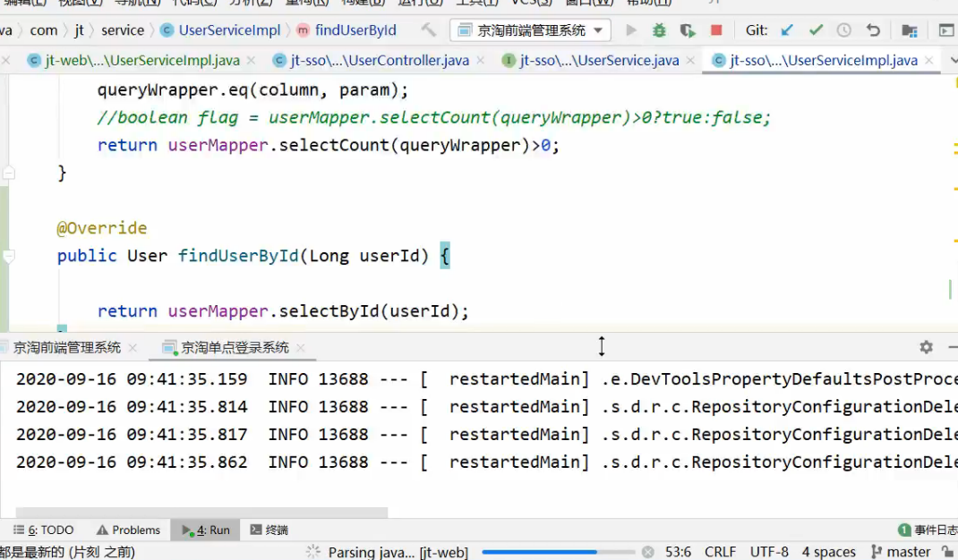The height and width of the screenshot is (560, 958).
Task: Click the findUserById breadcrumb
Action: 346,30
